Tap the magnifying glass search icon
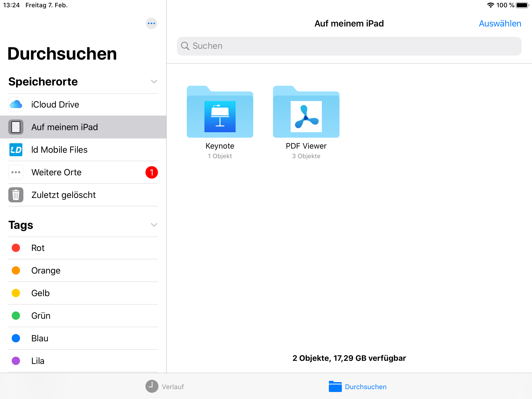The height and width of the screenshot is (399, 532). 185,46
